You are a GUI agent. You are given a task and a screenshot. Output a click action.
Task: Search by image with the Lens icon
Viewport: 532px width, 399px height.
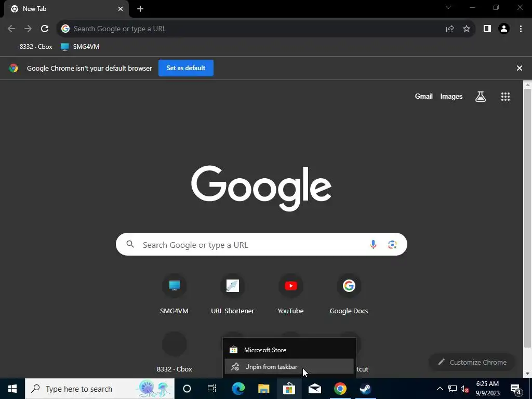click(392, 244)
